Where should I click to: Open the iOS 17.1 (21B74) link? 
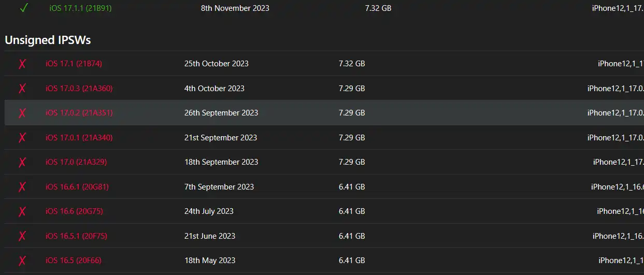(x=74, y=64)
